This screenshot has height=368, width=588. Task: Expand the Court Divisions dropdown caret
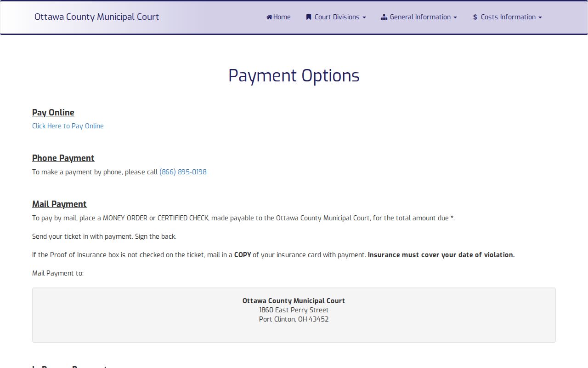pyautogui.click(x=364, y=17)
